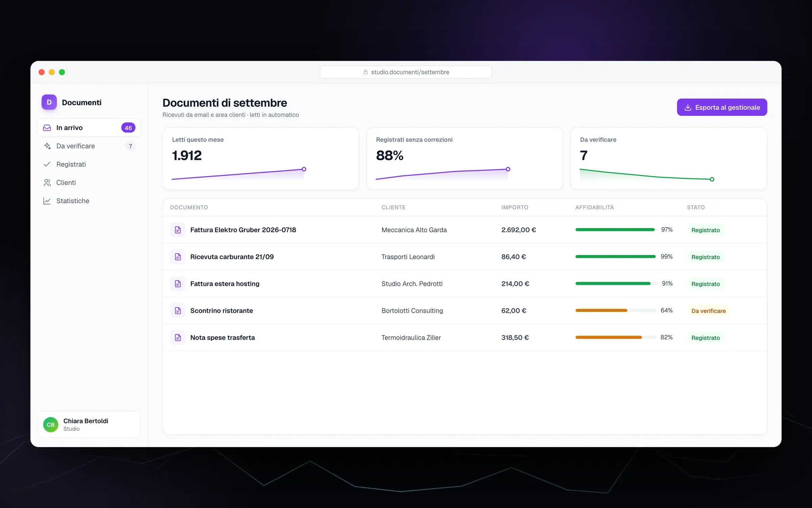Click the Affidabilità column header
The image size is (812, 508).
point(594,207)
